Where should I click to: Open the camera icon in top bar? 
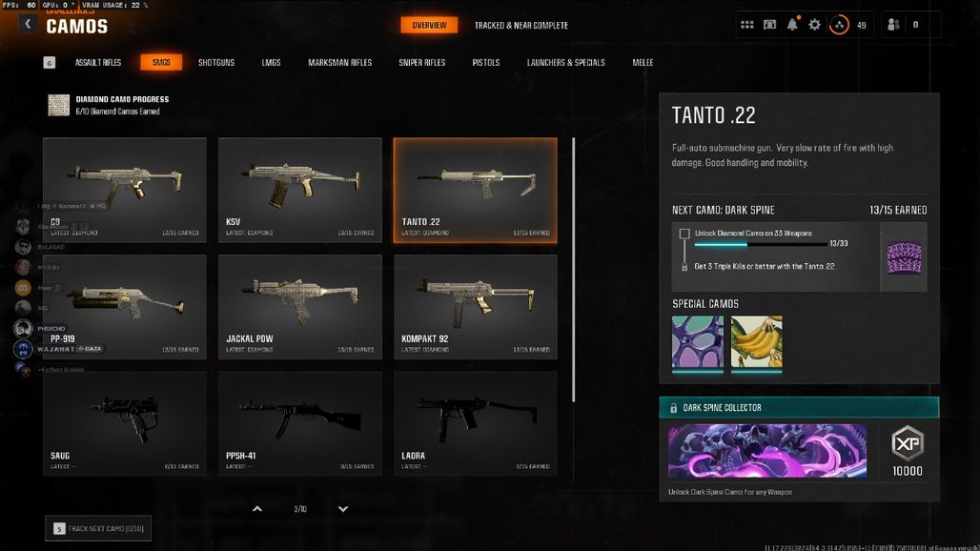[x=769, y=25]
